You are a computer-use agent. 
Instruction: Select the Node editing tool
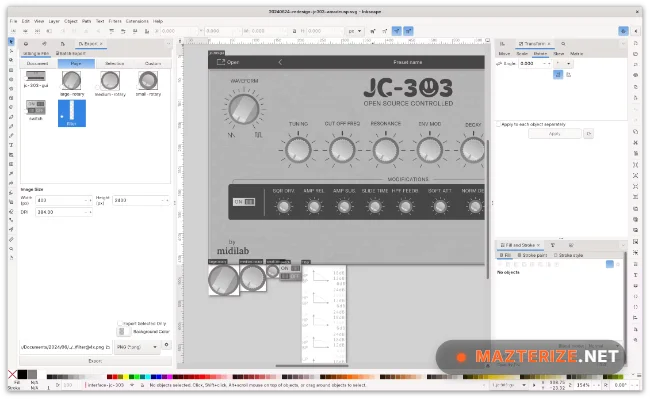(11, 51)
